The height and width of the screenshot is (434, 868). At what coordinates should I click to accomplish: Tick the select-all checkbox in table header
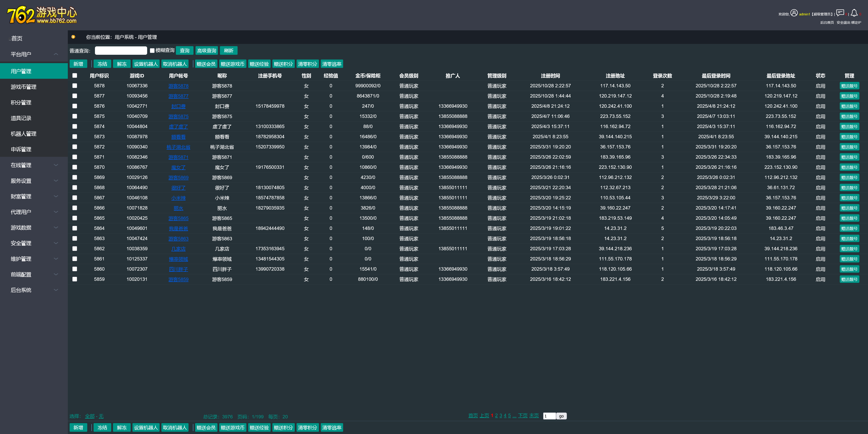(75, 76)
